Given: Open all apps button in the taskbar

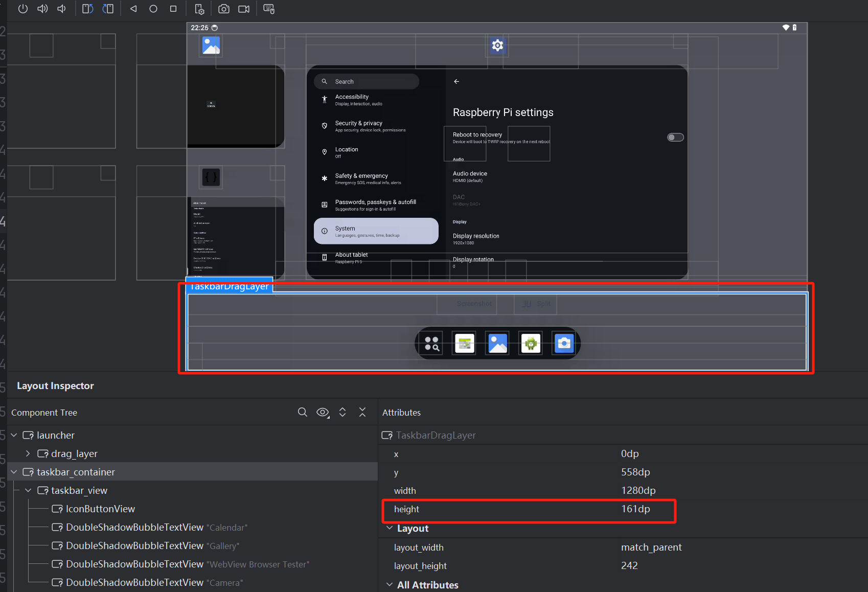Looking at the screenshot, I should point(432,344).
